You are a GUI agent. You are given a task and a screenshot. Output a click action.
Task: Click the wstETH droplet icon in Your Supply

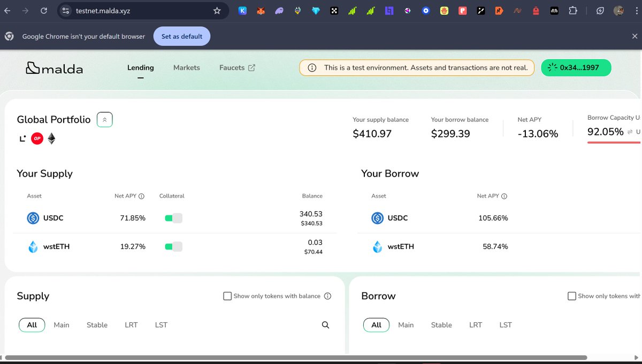click(x=33, y=247)
